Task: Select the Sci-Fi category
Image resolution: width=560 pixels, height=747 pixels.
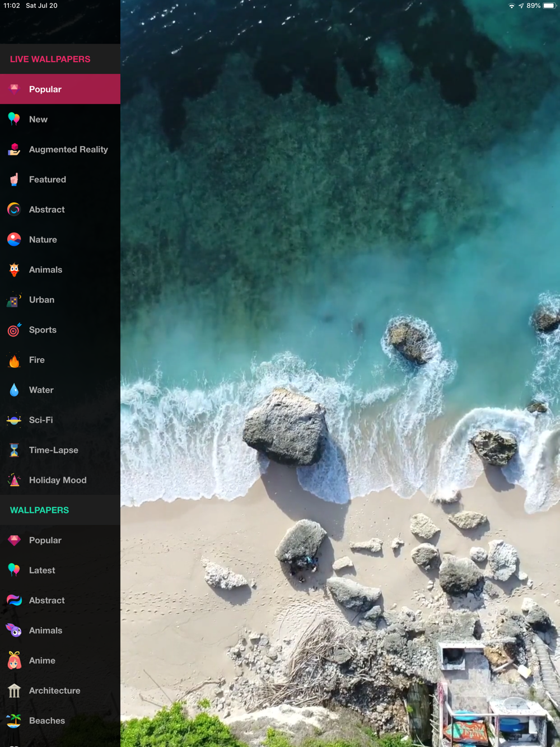Action: click(x=60, y=420)
